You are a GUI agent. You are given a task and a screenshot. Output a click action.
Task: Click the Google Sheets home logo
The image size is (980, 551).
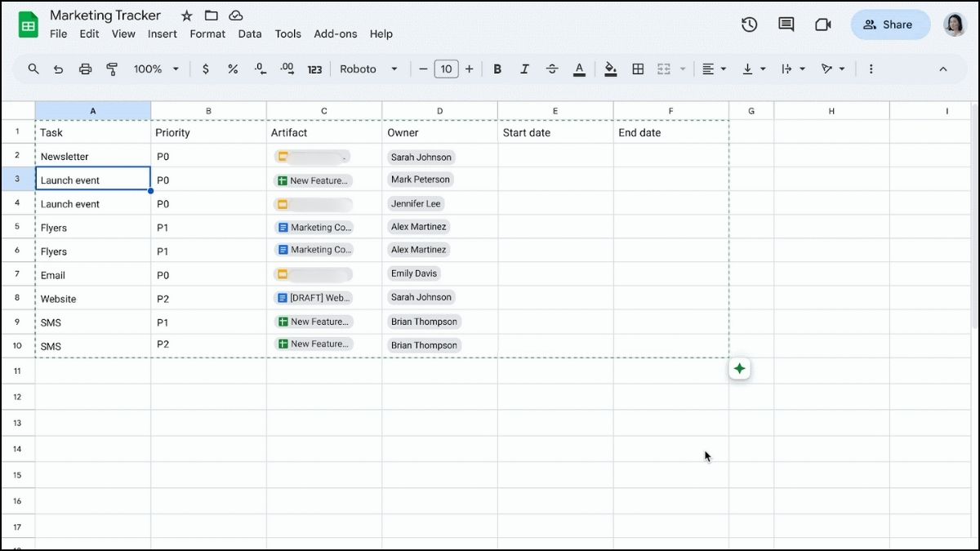coord(29,24)
